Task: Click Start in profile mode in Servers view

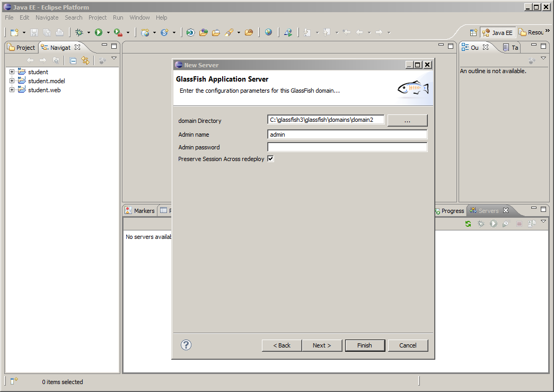Action: pos(506,224)
